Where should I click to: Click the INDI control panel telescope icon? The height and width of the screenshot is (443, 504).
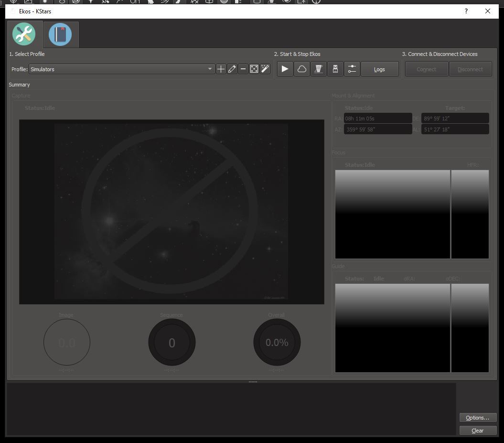tap(319, 69)
